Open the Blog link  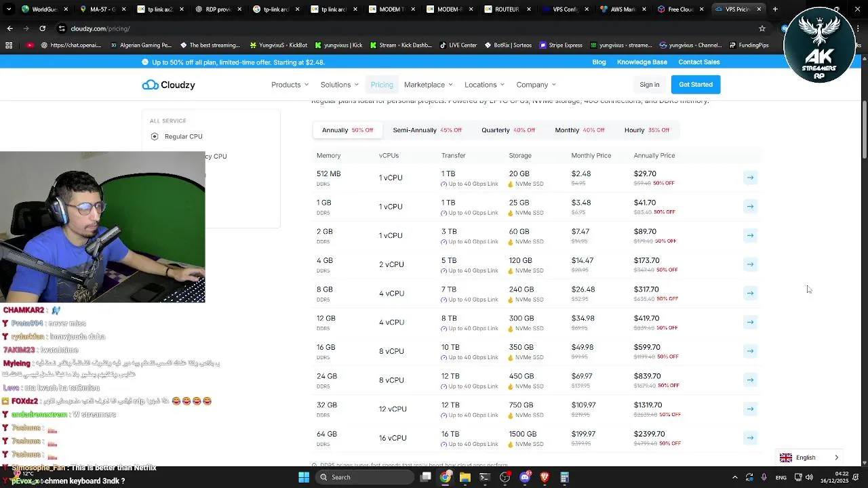point(599,62)
